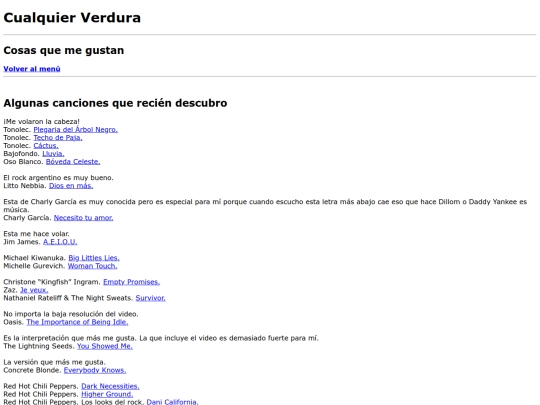Click text 'La versión que más me gusta.'
Viewport: 540px width, 405px height.
[55, 362]
